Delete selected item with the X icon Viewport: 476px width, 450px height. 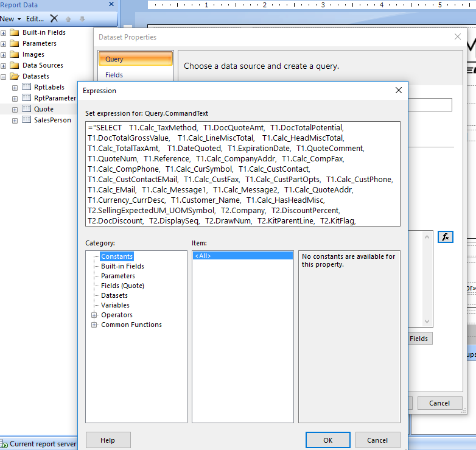(x=54, y=19)
